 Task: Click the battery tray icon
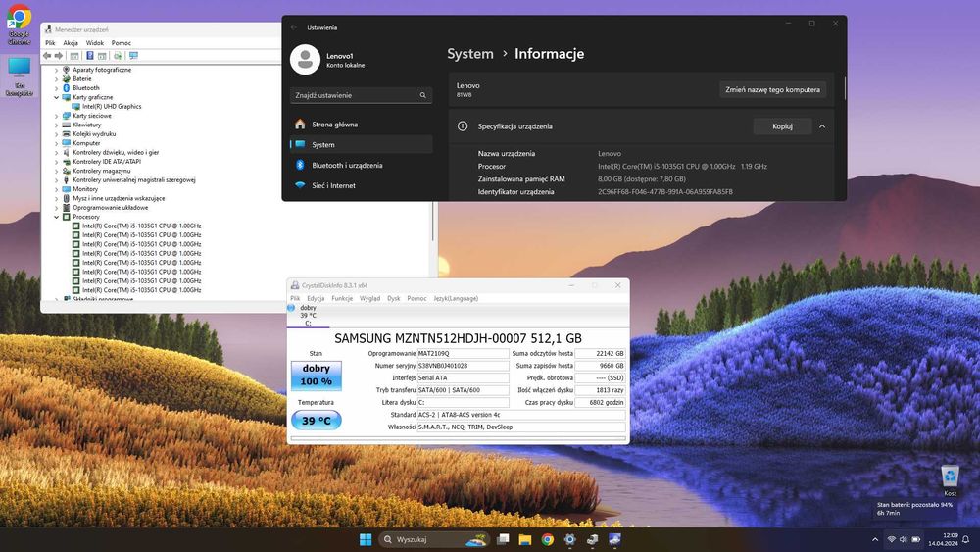(x=916, y=539)
